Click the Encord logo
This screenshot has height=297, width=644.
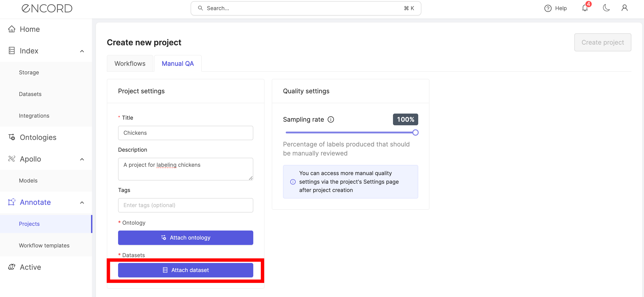pos(47,8)
